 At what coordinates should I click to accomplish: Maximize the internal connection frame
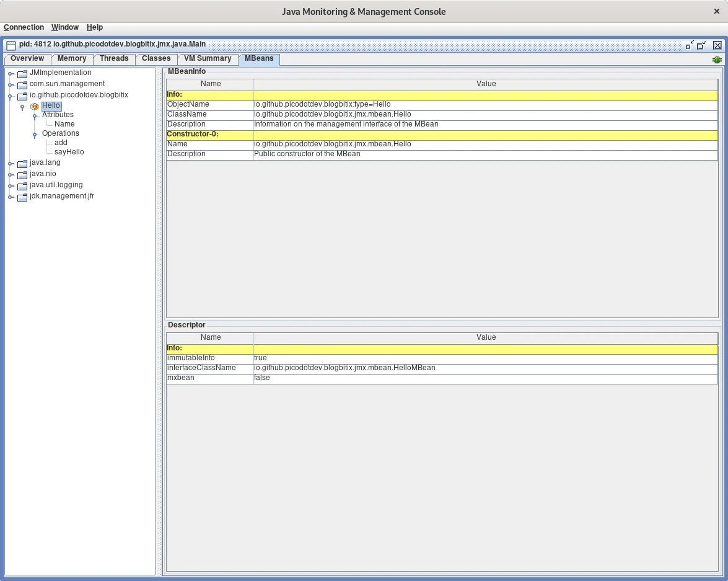701,45
